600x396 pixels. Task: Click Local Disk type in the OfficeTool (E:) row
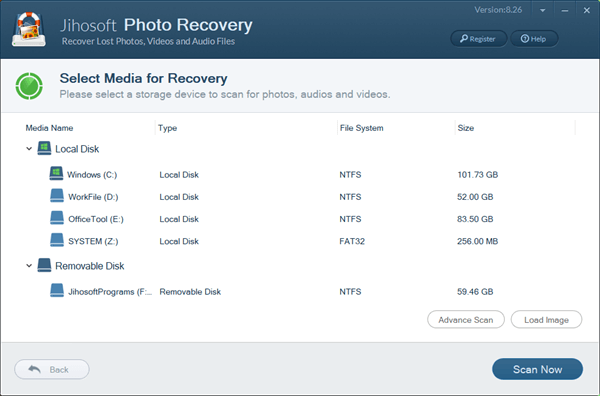coord(179,219)
